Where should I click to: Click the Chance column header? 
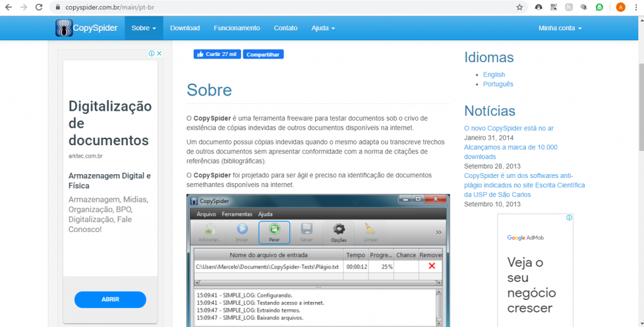tap(406, 255)
